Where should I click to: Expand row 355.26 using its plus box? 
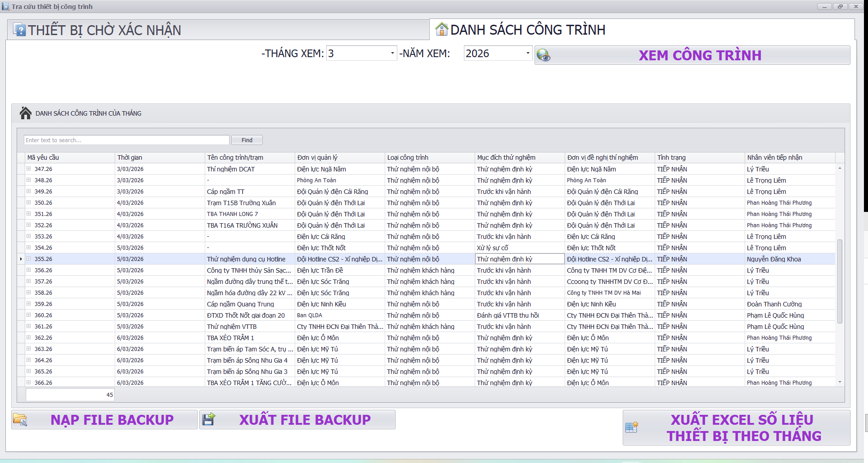28,259
